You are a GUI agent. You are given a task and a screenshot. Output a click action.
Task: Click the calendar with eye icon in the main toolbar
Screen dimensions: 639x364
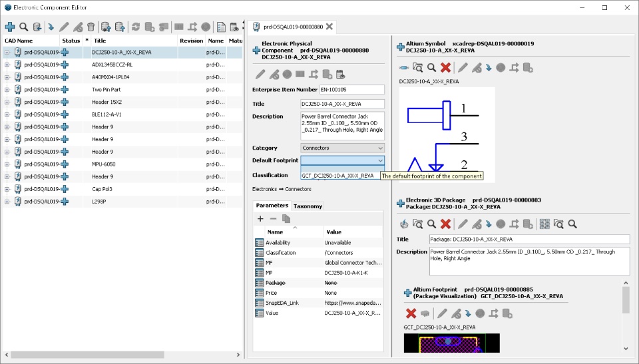(234, 27)
